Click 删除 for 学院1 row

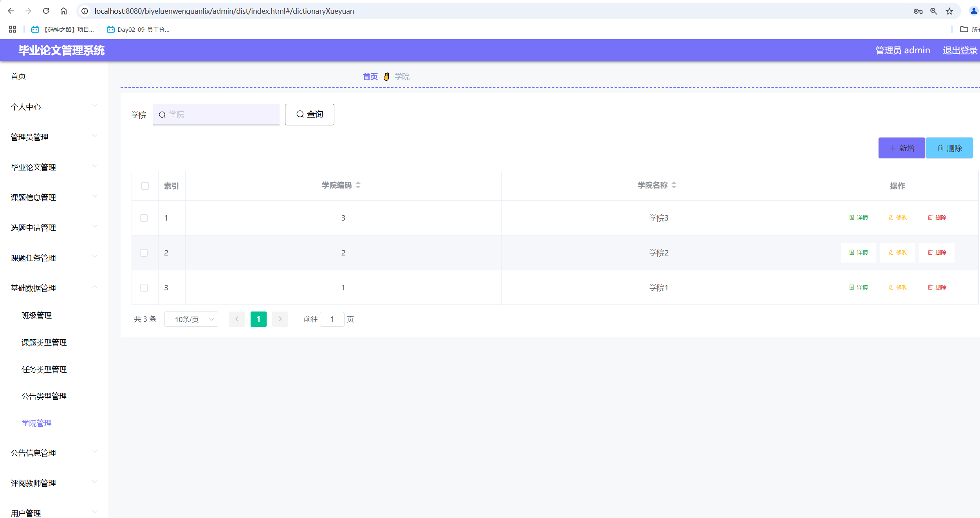point(937,287)
